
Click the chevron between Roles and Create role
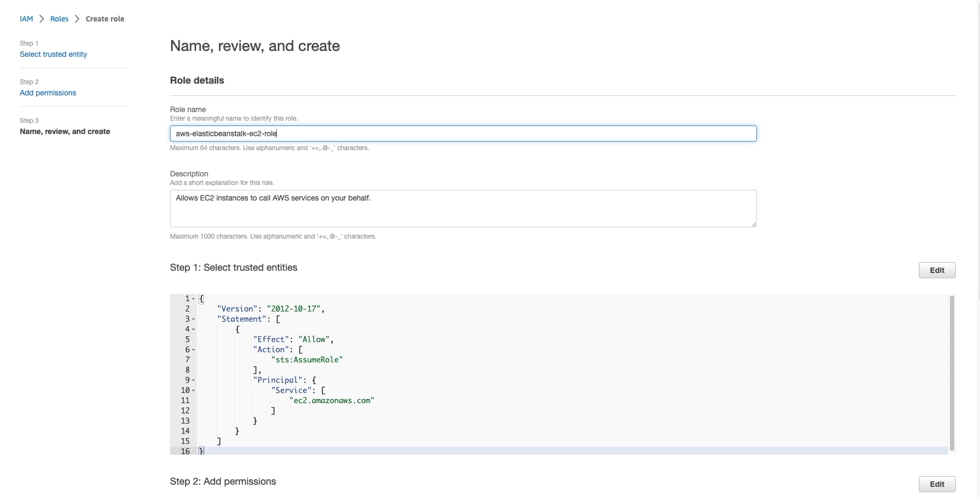(x=77, y=18)
